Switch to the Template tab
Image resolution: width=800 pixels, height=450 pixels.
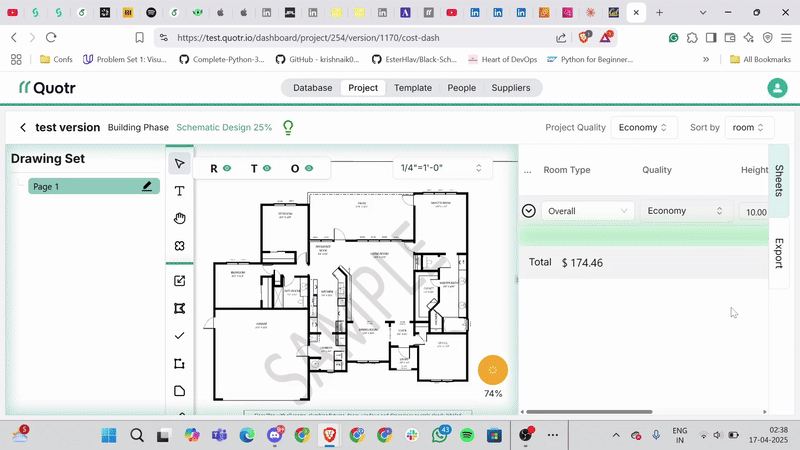[x=413, y=88]
